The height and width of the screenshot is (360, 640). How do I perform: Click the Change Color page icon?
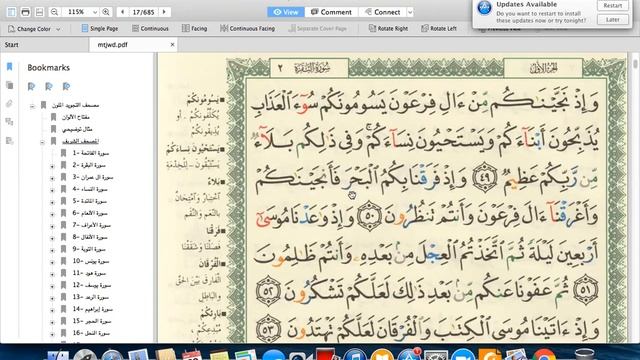click(x=11, y=29)
